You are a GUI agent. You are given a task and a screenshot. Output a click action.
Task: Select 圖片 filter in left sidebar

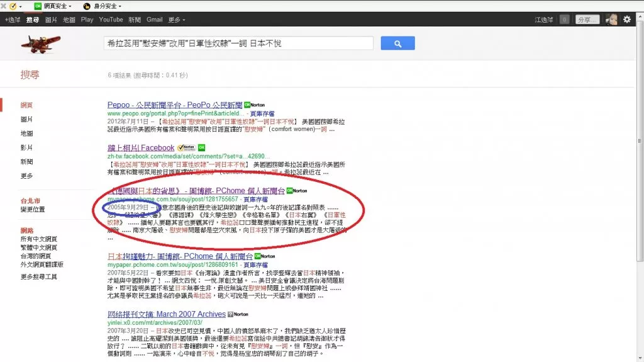26,119
